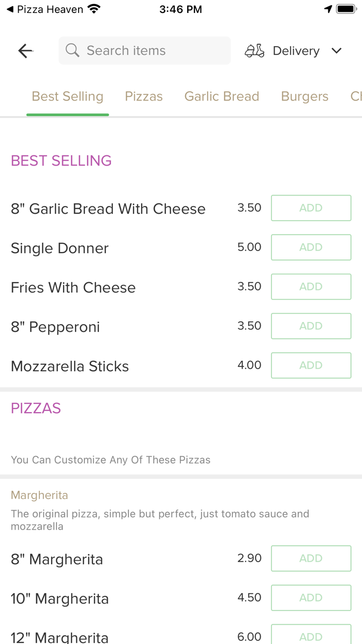The width and height of the screenshot is (362, 644).
Task: Switch to the Pizzas tab
Action: (x=143, y=96)
